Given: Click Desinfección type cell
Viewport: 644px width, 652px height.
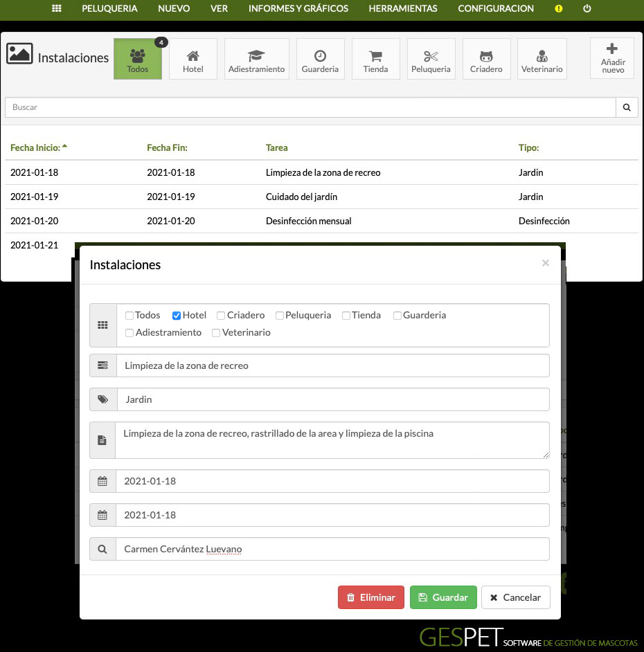Looking at the screenshot, I should (x=544, y=221).
